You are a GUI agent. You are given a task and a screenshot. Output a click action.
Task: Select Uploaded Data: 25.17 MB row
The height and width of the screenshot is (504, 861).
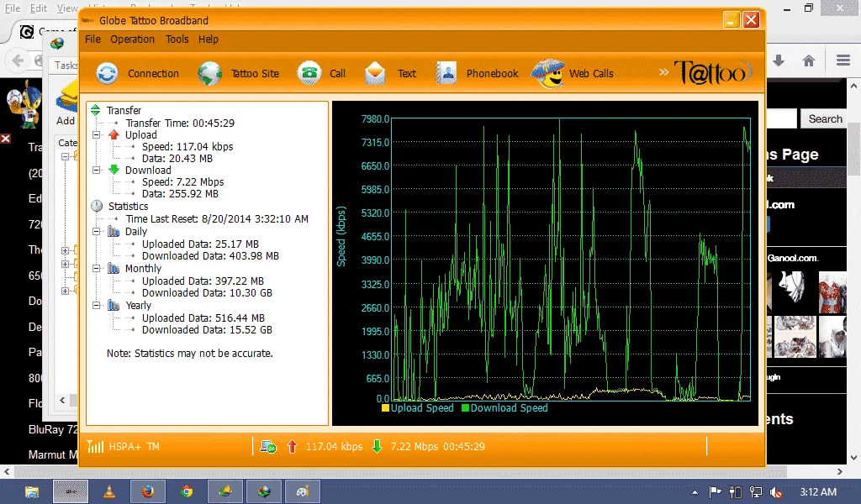coord(200,244)
